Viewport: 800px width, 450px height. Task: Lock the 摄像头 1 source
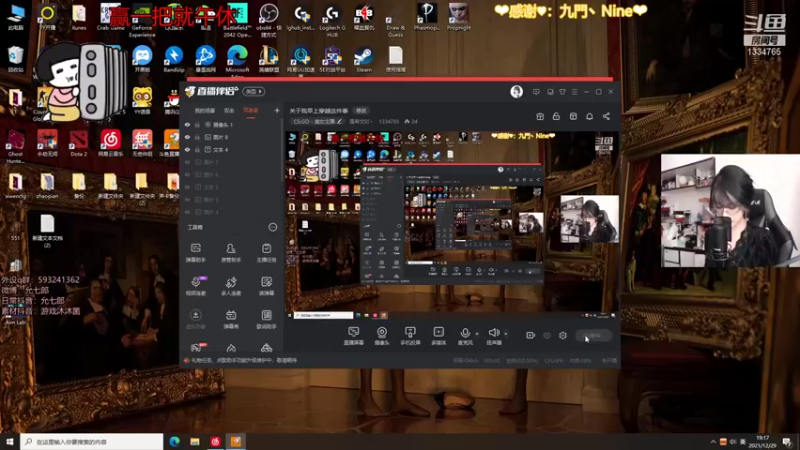point(197,124)
